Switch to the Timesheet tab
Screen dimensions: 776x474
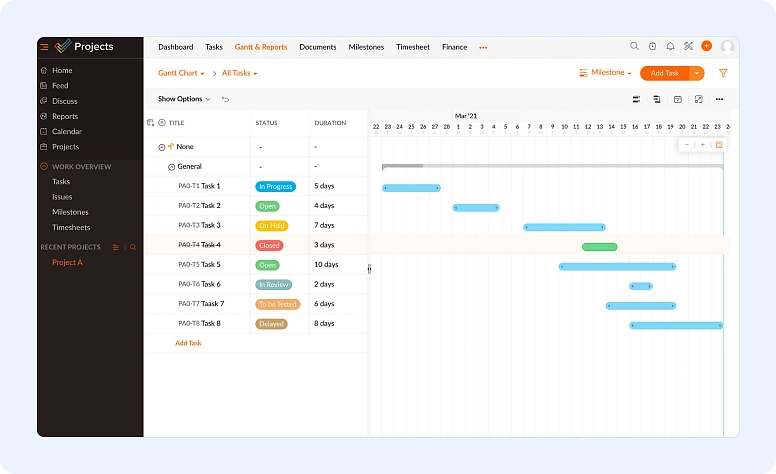pyautogui.click(x=413, y=47)
